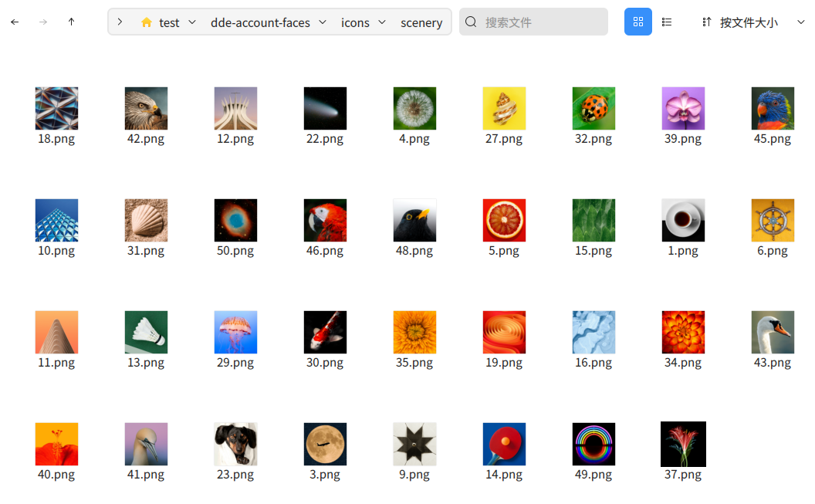Select the 31.png scallop shell thumbnail
Viewport: 815px width, 504px height.
click(146, 220)
